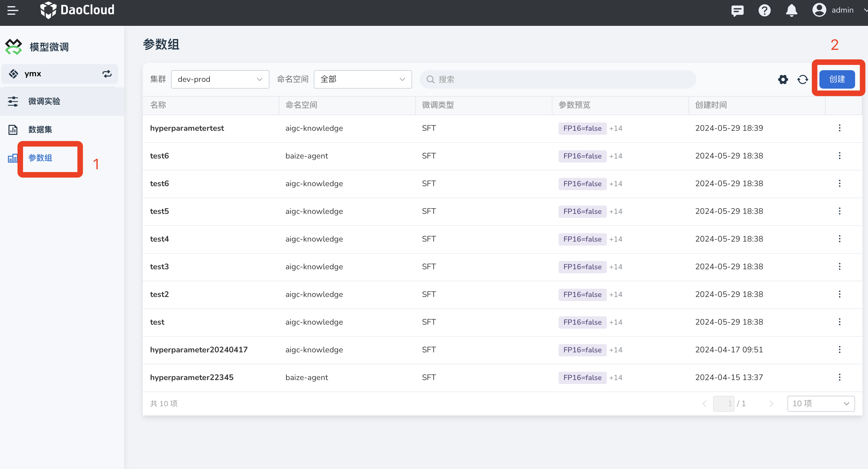Open more actions for hyperparametertest row
The width and height of the screenshot is (868, 469).
coord(839,128)
